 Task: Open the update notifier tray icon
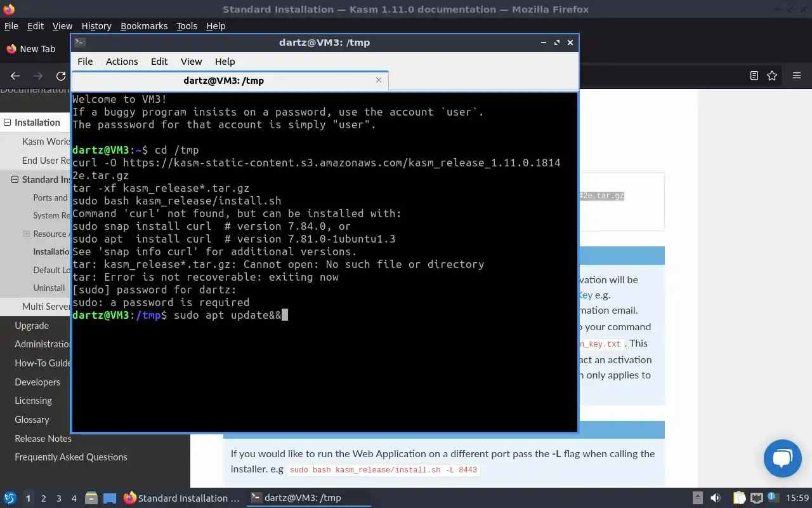tap(773, 498)
